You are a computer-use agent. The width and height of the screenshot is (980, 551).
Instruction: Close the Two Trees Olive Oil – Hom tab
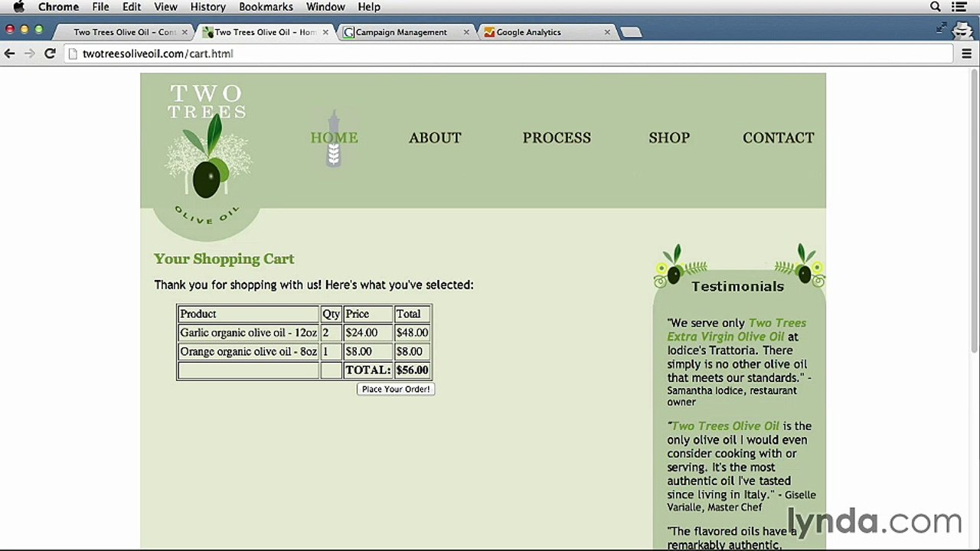(x=325, y=32)
